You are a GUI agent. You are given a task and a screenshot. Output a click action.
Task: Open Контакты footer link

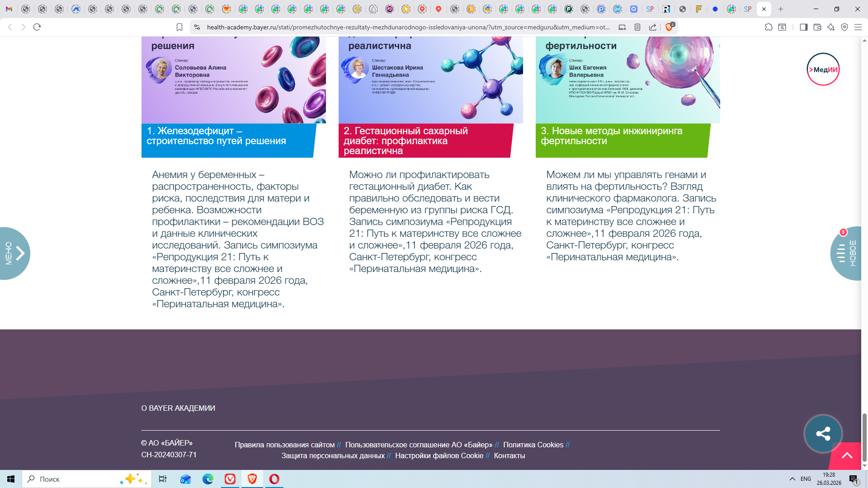[509, 455]
